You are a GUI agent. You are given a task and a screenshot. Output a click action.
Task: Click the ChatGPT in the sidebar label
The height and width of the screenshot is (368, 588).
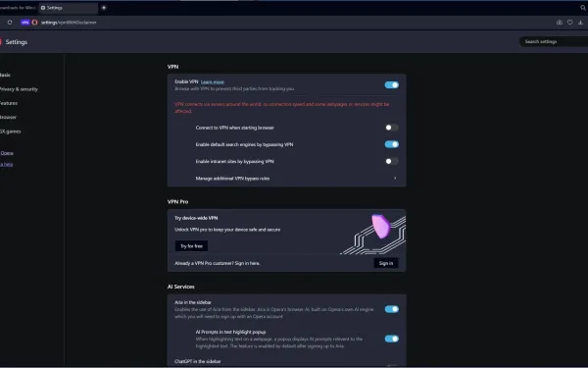pos(198,361)
